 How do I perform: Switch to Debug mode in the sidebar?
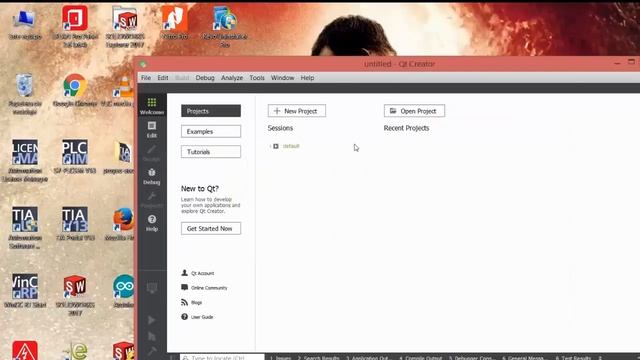coord(152,176)
